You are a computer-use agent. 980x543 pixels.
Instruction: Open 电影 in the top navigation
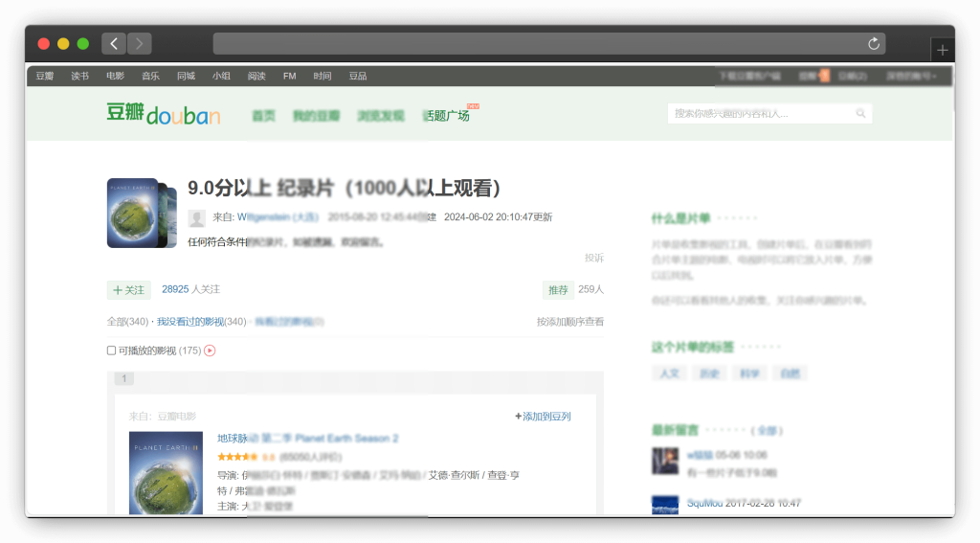(x=115, y=76)
